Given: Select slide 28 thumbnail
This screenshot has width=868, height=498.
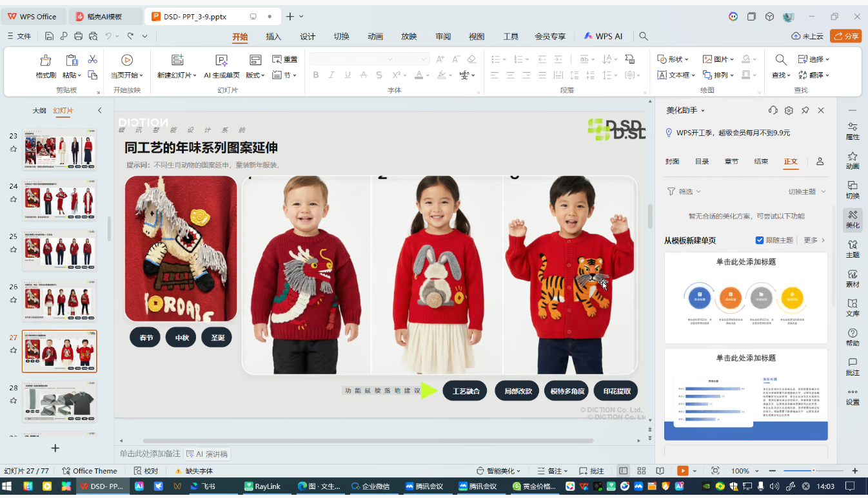Looking at the screenshot, I should pyautogui.click(x=59, y=401).
